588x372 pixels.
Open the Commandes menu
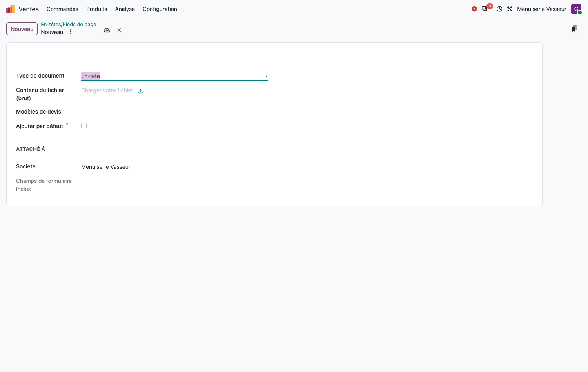click(62, 9)
